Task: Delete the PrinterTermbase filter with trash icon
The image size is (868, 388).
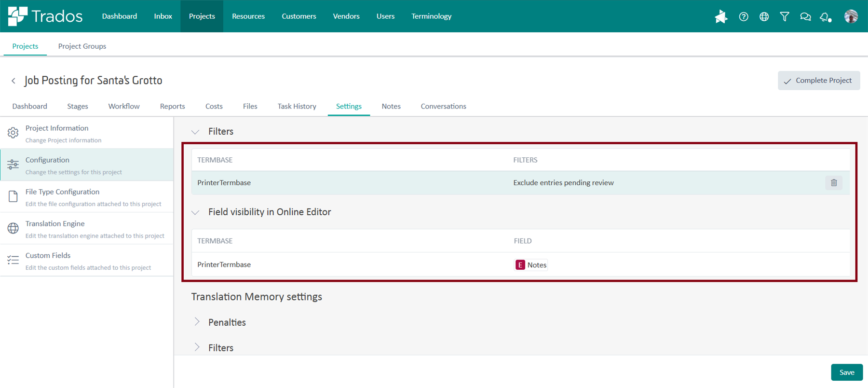Action: tap(834, 182)
